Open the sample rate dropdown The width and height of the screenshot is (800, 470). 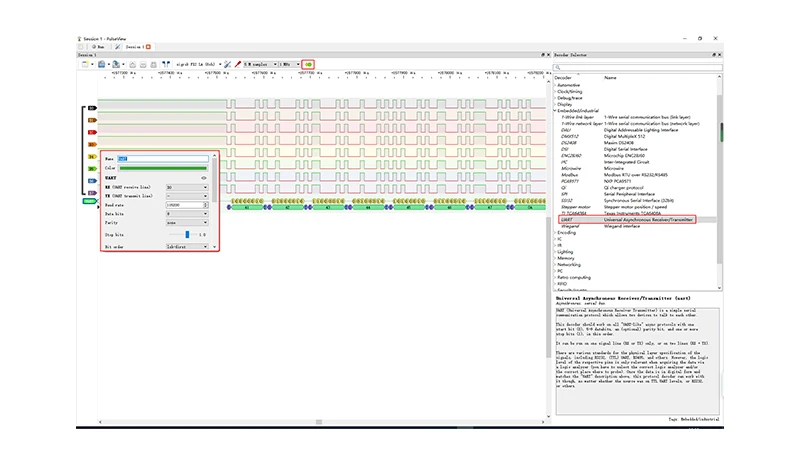tap(289, 63)
